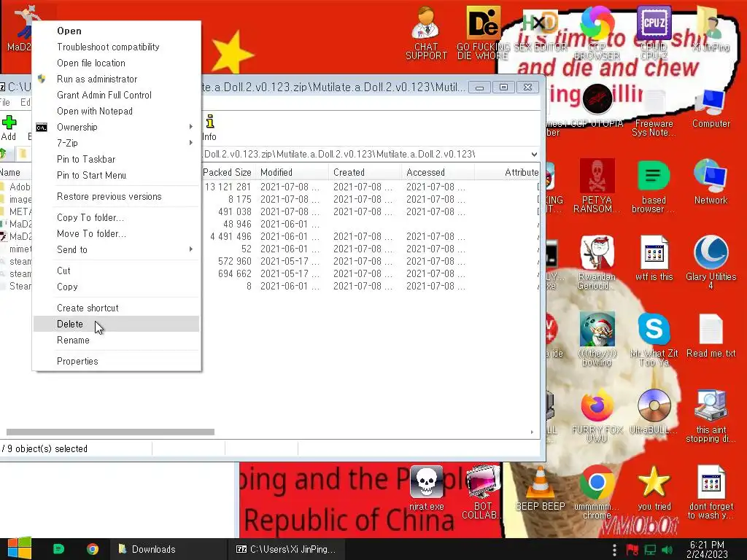The width and height of the screenshot is (747, 560).
Task: Sort by Created column header
Action: pyautogui.click(x=365, y=172)
